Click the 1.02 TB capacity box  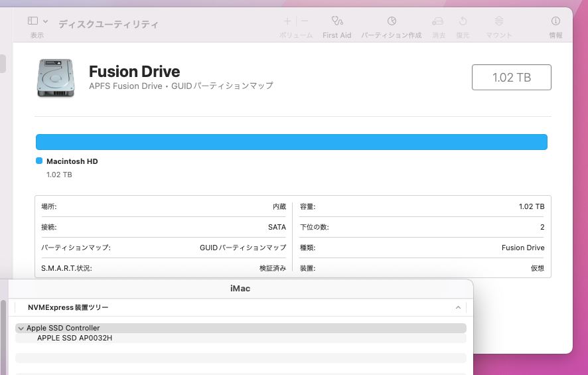[x=512, y=77]
